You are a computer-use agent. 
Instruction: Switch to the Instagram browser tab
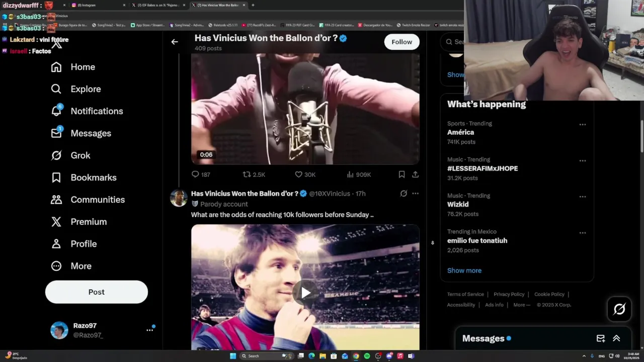99,5
